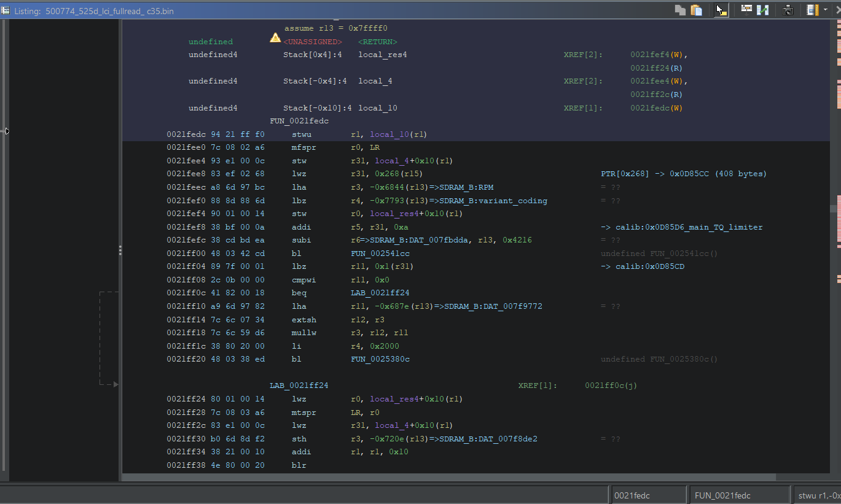
Task: Open the Diff View icon
Action: pyautogui.click(x=763, y=10)
